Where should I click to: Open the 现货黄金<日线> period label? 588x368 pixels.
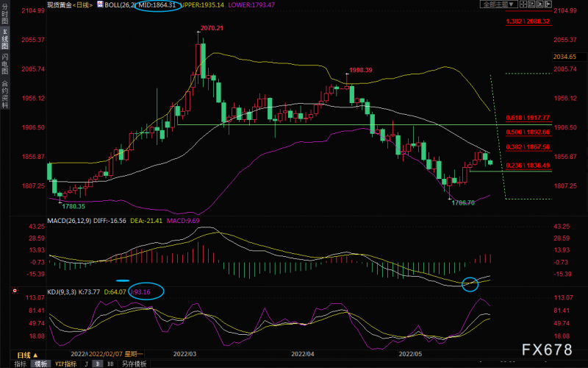point(70,5)
